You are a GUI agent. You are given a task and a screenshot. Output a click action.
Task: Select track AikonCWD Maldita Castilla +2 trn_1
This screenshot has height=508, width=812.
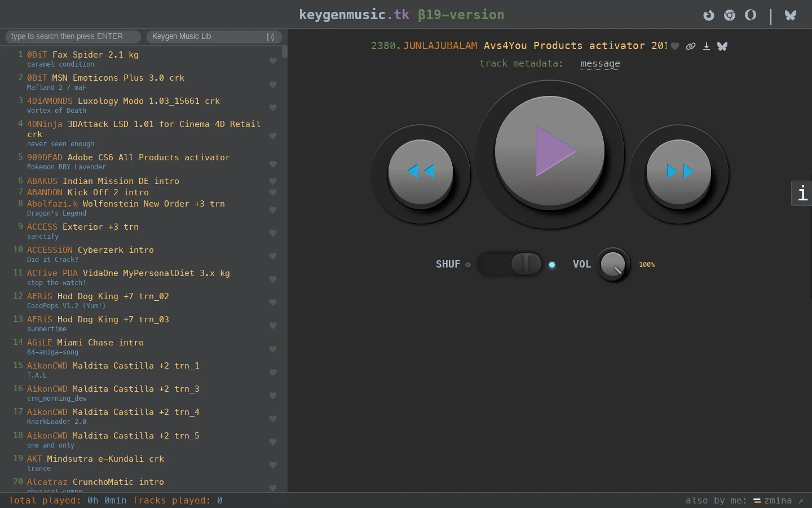tap(113, 366)
